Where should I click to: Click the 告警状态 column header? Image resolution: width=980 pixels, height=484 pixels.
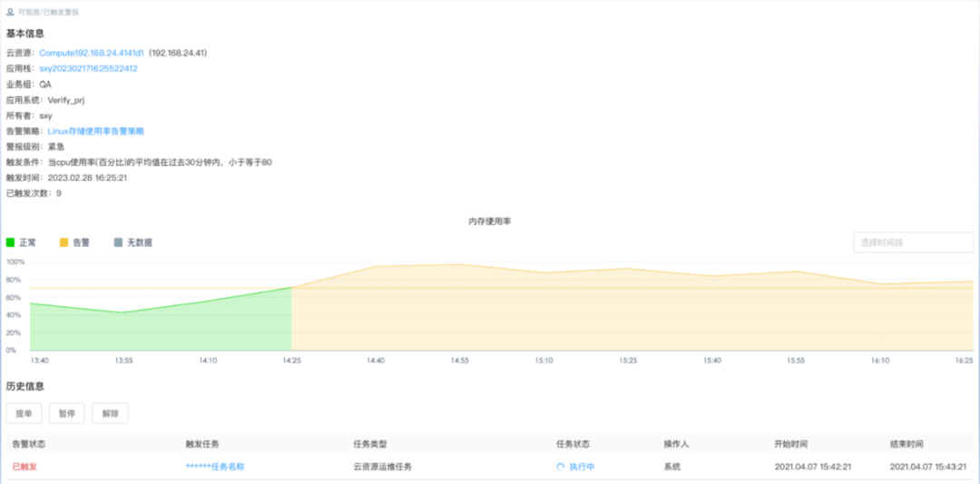pos(29,444)
